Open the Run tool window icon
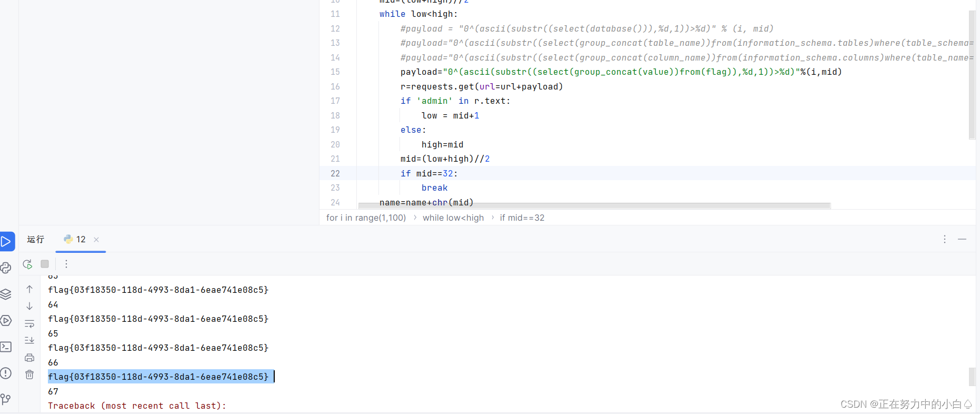Screen dimensions: 980x414 pos(6,242)
